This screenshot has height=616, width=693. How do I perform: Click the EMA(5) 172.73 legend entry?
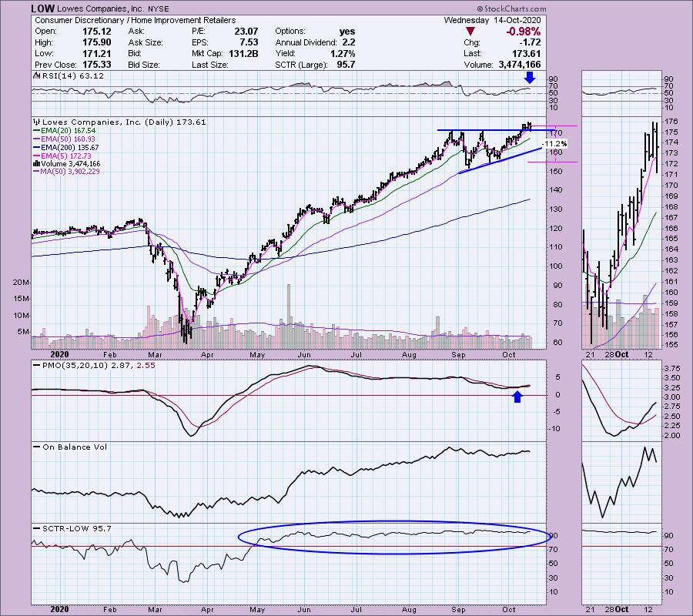click(66, 156)
